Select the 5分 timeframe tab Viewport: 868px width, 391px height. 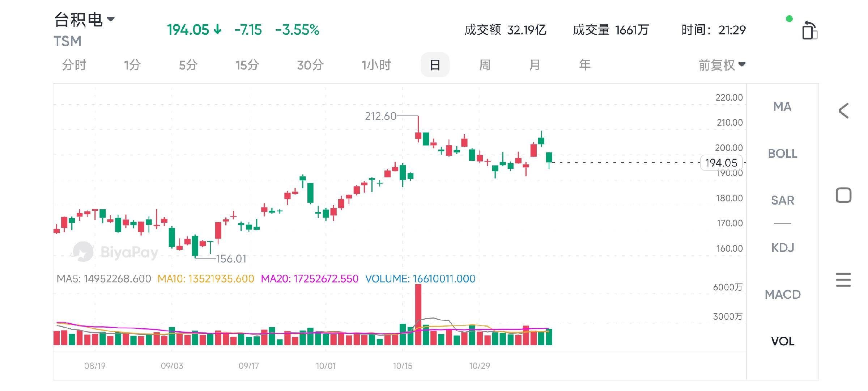(188, 65)
